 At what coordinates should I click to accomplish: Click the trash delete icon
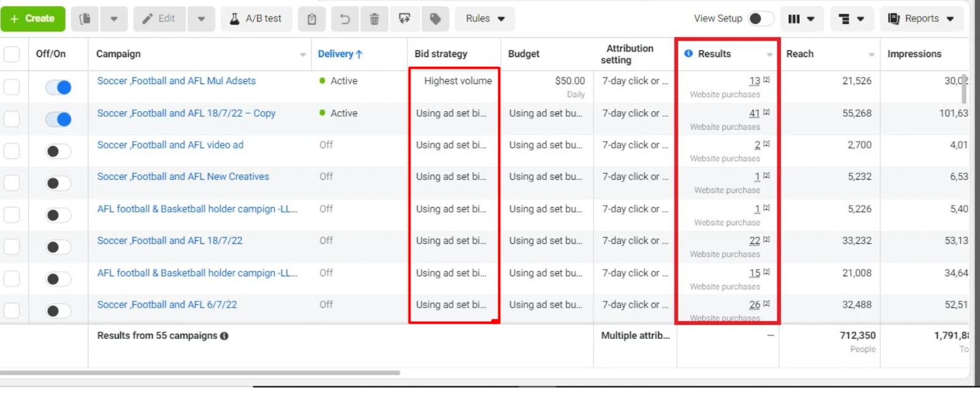[x=374, y=19]
